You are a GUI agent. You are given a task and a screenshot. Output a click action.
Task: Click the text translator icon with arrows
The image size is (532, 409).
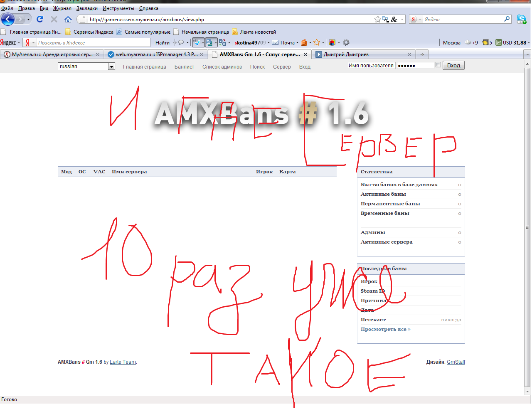(222, 42)
